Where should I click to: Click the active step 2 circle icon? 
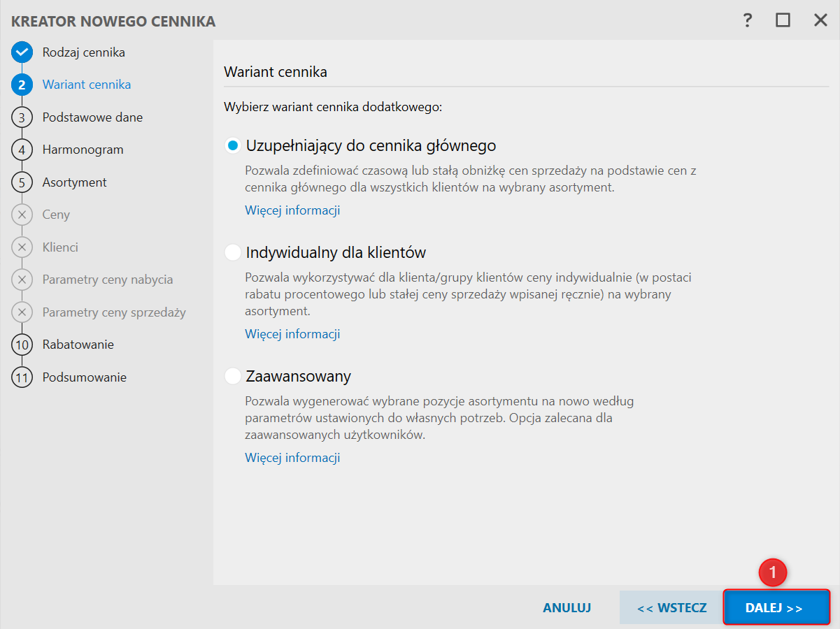[22, 85]
